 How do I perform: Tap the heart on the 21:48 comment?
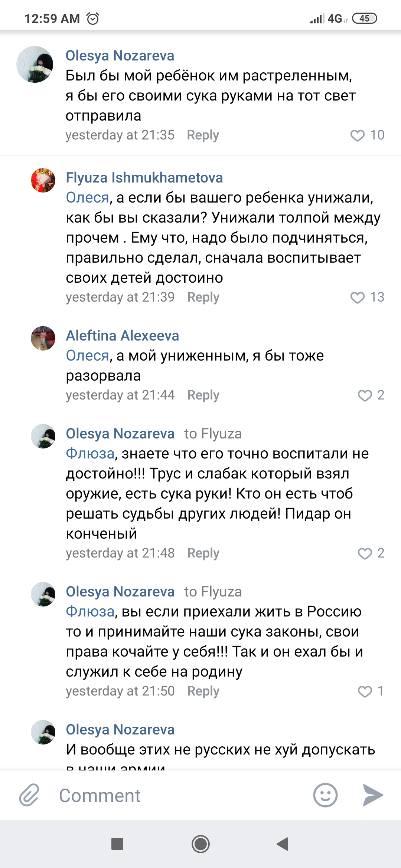point(365,553)
